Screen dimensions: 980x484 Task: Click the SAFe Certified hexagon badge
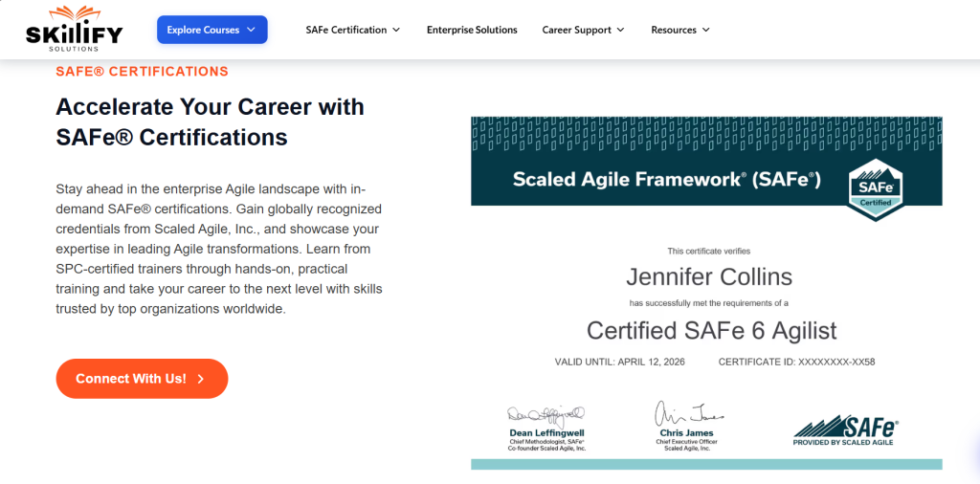click(875, 189)
